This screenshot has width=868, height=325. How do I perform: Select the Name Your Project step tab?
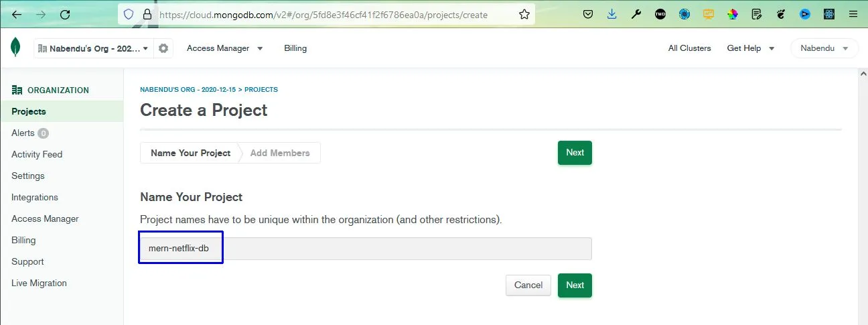click(x=190, y=153)
